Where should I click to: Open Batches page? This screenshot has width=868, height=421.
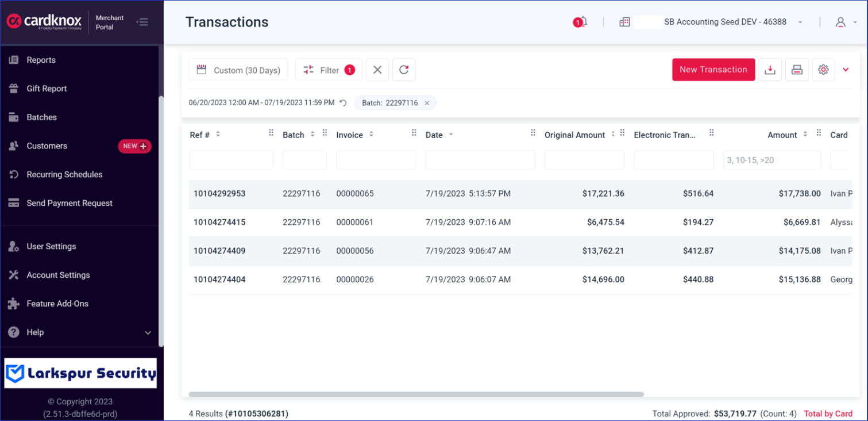(x=41, y=117)
